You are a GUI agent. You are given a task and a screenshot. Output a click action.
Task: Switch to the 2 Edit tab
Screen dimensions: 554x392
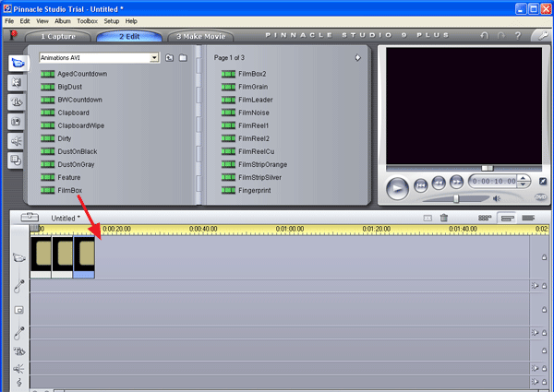[x=129, y=36]
